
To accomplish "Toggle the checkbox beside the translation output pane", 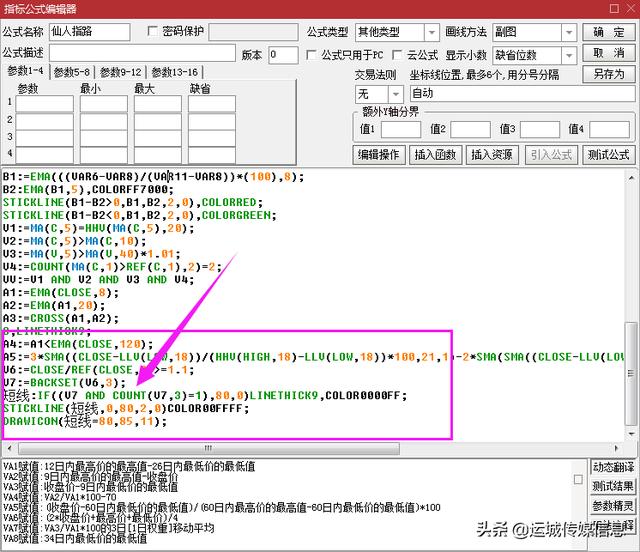I will (x=578, y=479).
